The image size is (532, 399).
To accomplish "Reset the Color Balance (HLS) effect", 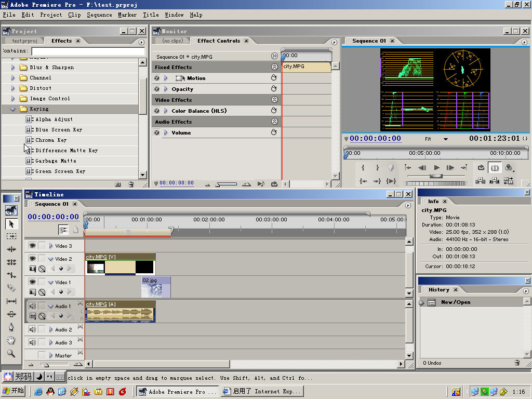I will 274,110.
